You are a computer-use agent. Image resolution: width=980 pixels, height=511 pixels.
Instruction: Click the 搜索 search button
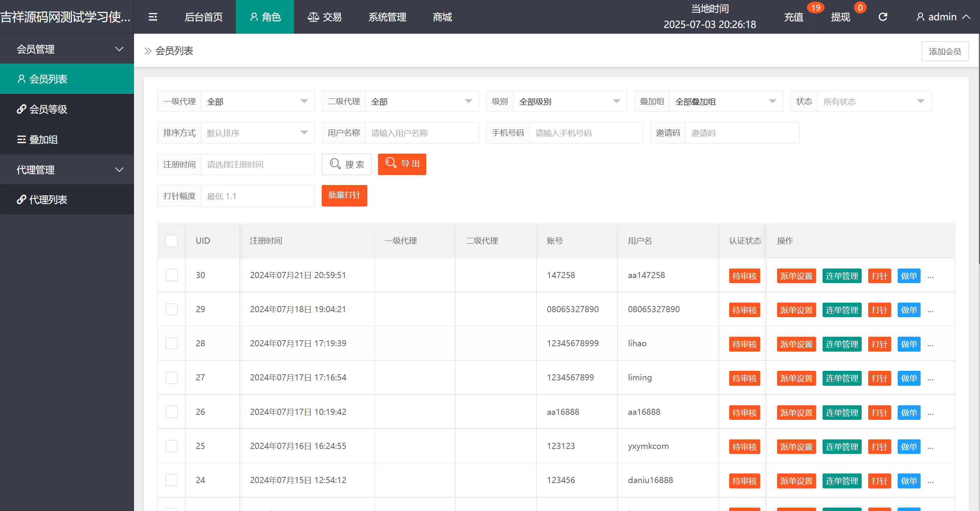point(347,164)
